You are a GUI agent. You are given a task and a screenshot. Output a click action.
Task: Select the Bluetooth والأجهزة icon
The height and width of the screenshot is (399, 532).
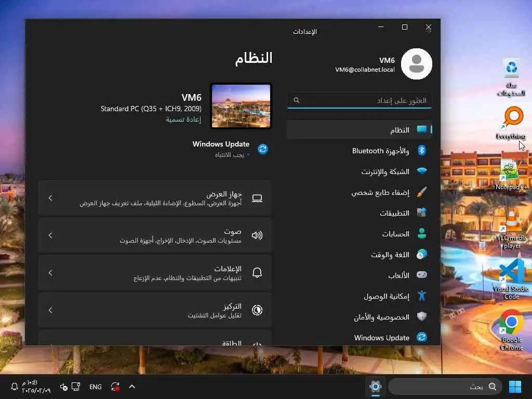pyautogui.click(x=422, y=150)
